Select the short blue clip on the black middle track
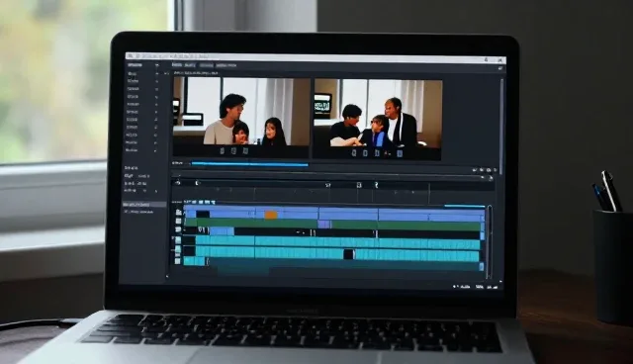The height and width of the screenshot is (364, 633). (x=222, y=231)
